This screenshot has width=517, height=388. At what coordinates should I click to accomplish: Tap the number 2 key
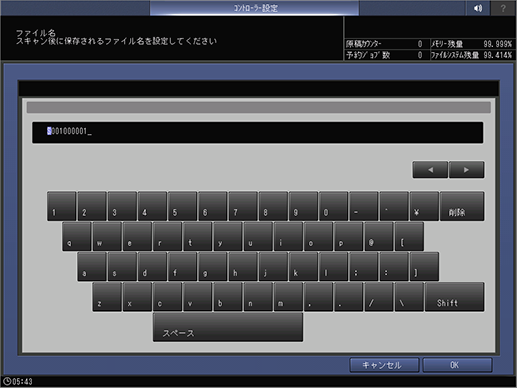tap(92, 206)
